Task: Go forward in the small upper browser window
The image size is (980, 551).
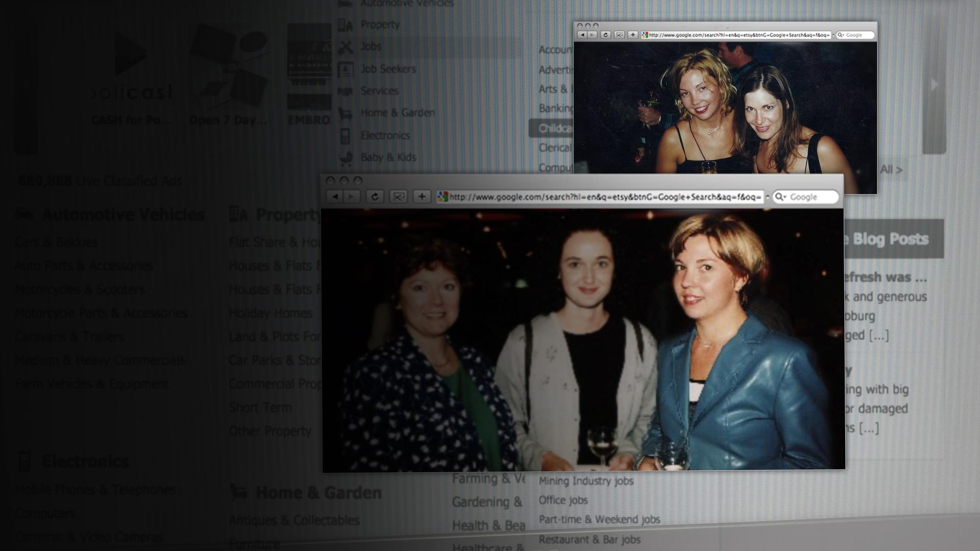Action: pyautogui.click(x=592, y=35)
